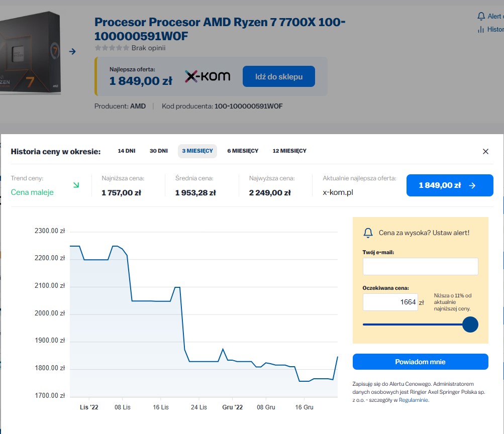Viewport: 504px width, 434px height.
Task: Open price history bar chart icon
Action: (x=481, y=30)
